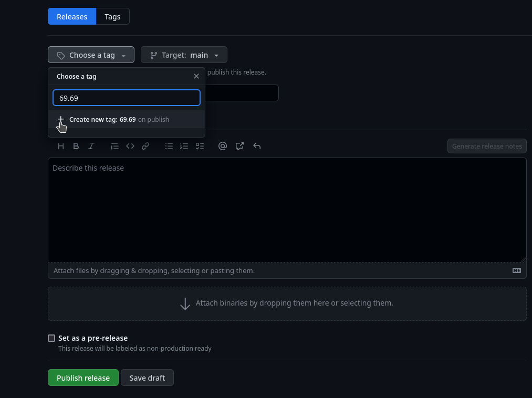Click the Save draft button
The width and height of the screenshot is (532, 398).
tap(147, 378)
